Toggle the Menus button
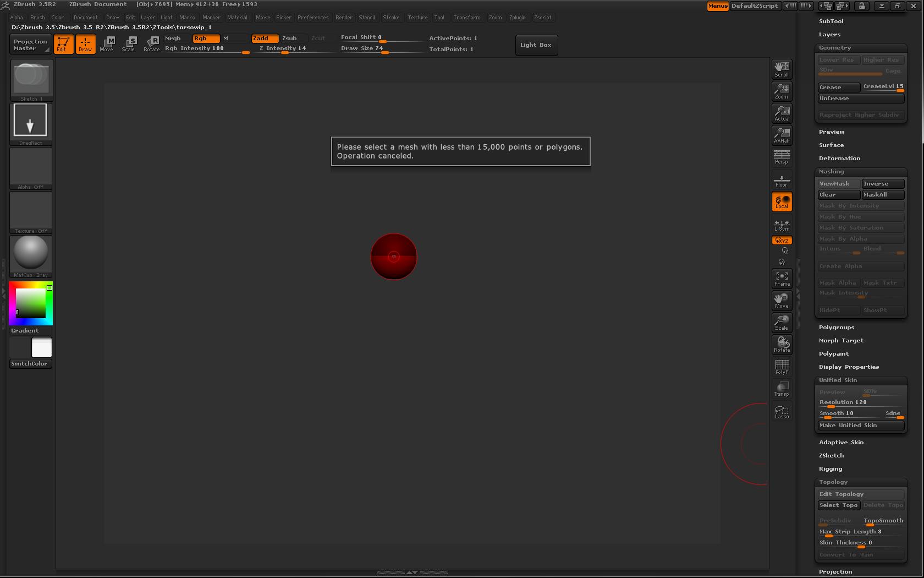 718,6
